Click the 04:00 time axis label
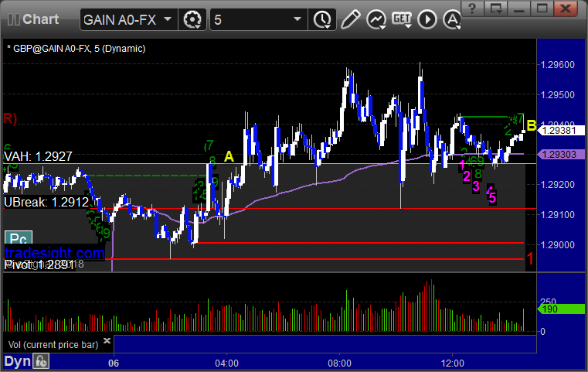Screen dimensions: 588x372 point(226,363)
